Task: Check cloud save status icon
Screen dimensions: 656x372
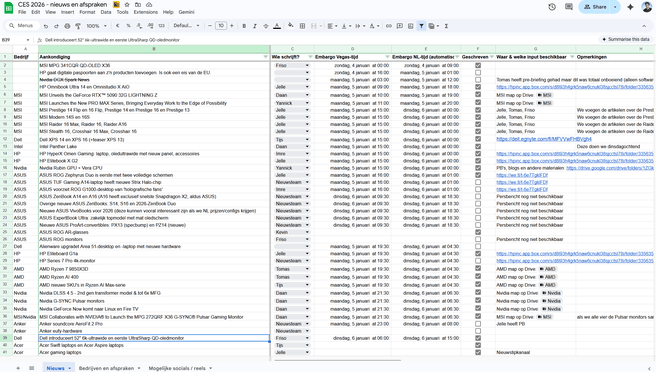Action: (149, 5)
